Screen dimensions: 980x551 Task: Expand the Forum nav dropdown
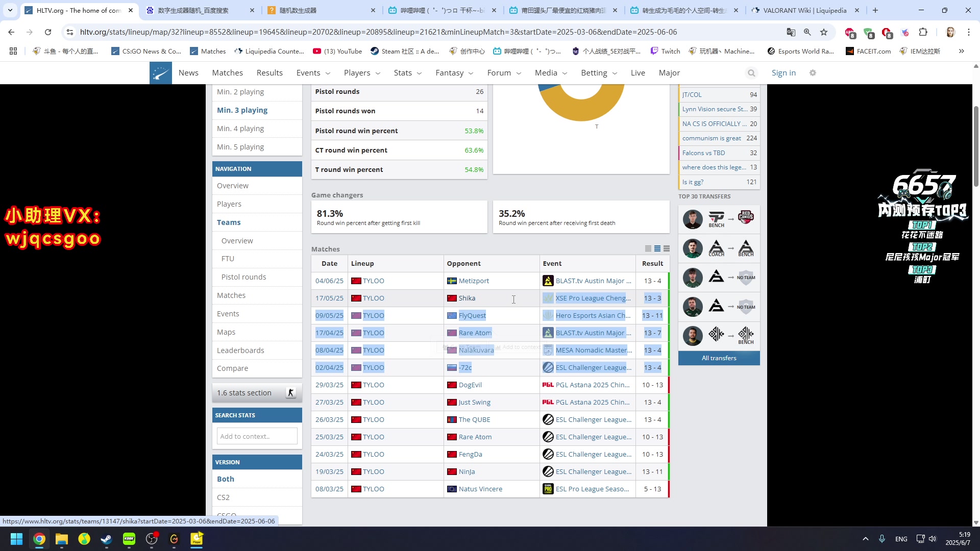tap(519, 73)
